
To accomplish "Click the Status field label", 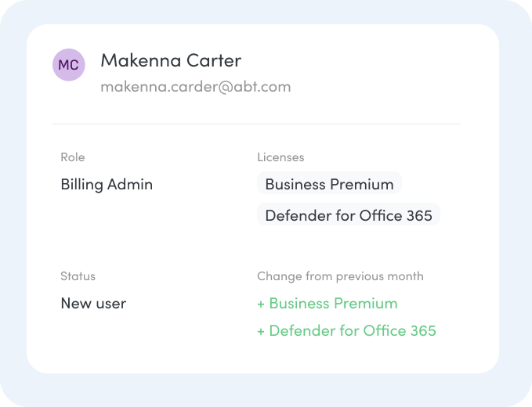I will pyautogui.click(x=78, y=276).
